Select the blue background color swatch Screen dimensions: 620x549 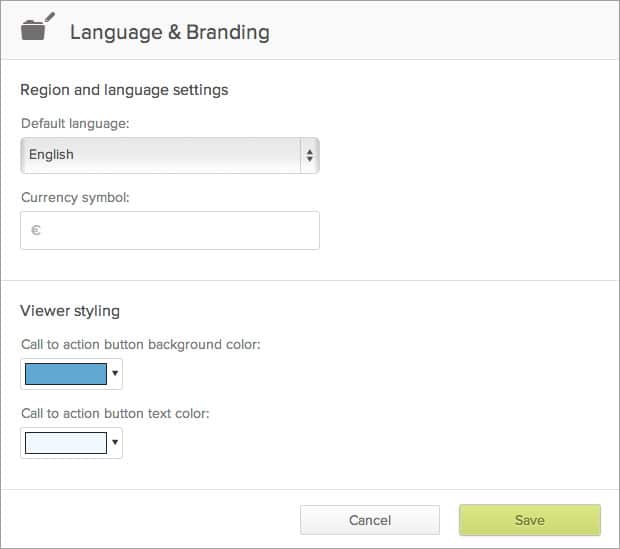(x=65, y=374)
